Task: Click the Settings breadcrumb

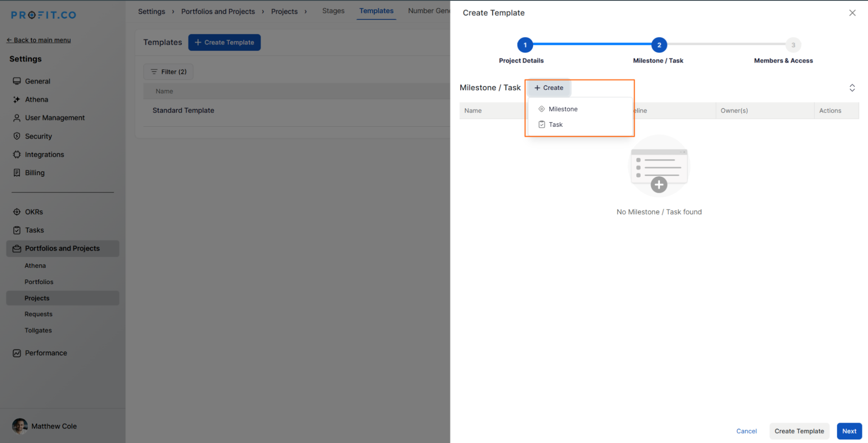Action: click(152, 11)
